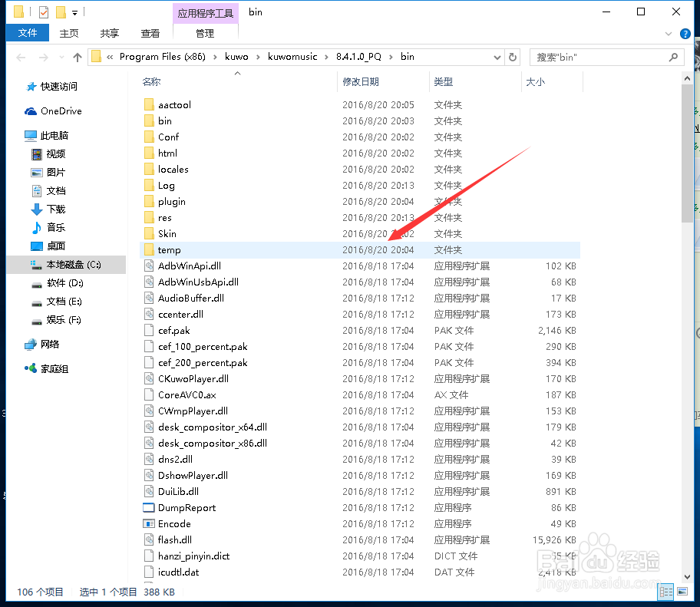Open the quick access toolbar customize dropdown
The width and height of the screenshot is (700, 607).
pos(74,13)
